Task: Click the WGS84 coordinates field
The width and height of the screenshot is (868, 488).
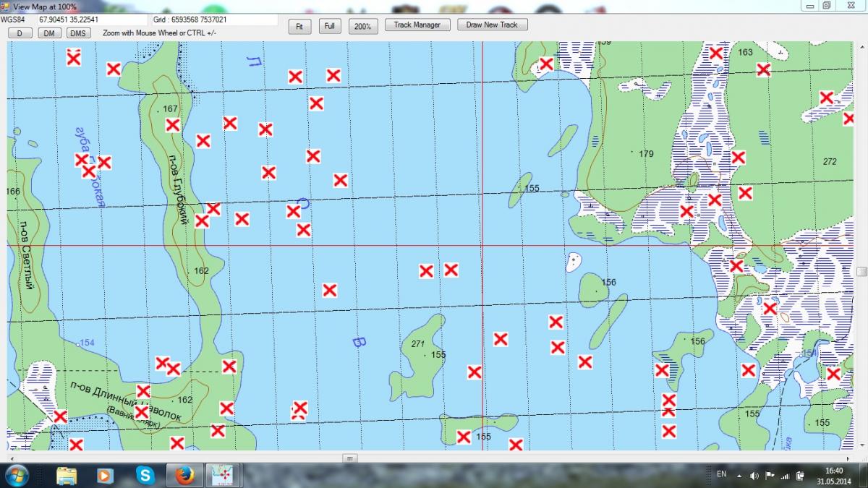Action: (x=93, y=20)
